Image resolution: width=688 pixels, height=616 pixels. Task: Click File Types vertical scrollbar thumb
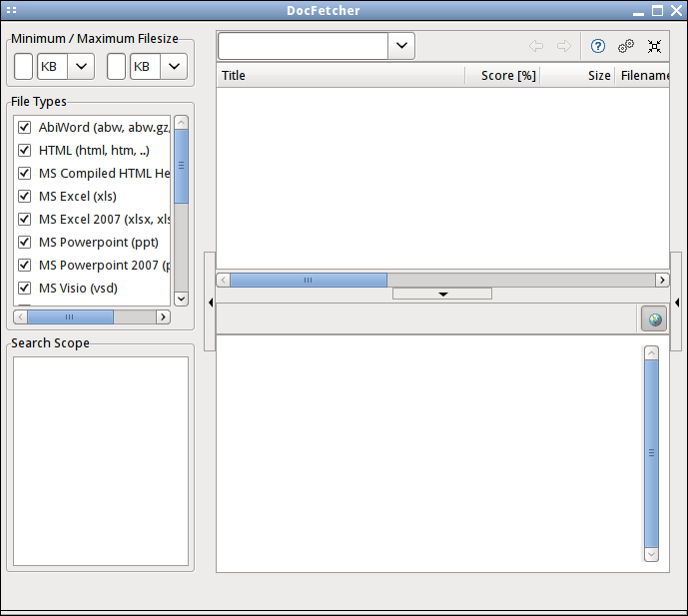(181, 166)
